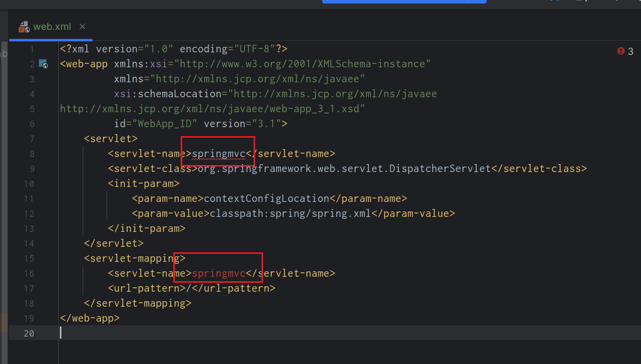
Task: Click the classpath:spring/spring.xml value
Action: pyautogui.click(x=291, y=213)
